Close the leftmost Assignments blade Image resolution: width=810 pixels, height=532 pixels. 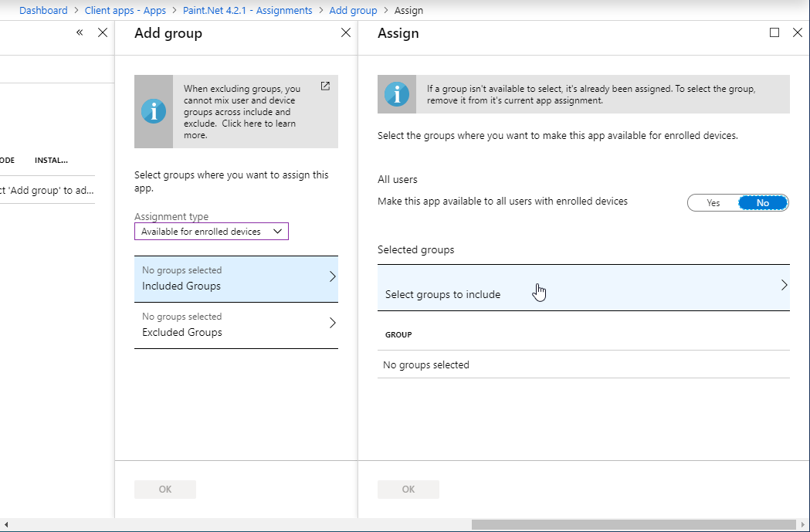103,33
